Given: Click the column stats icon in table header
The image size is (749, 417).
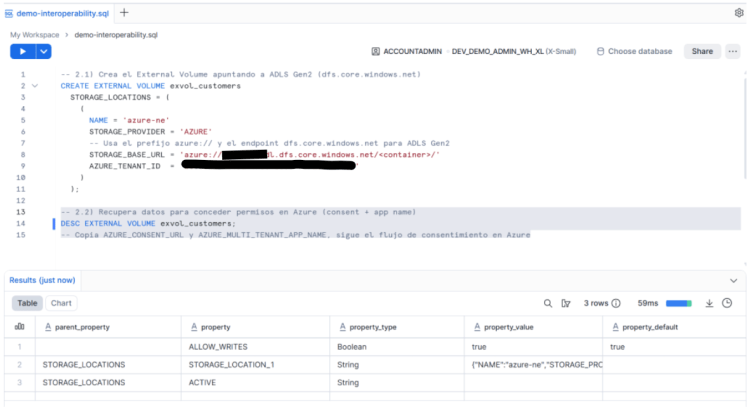Looking at the screenshot, I should coord(19,327).
